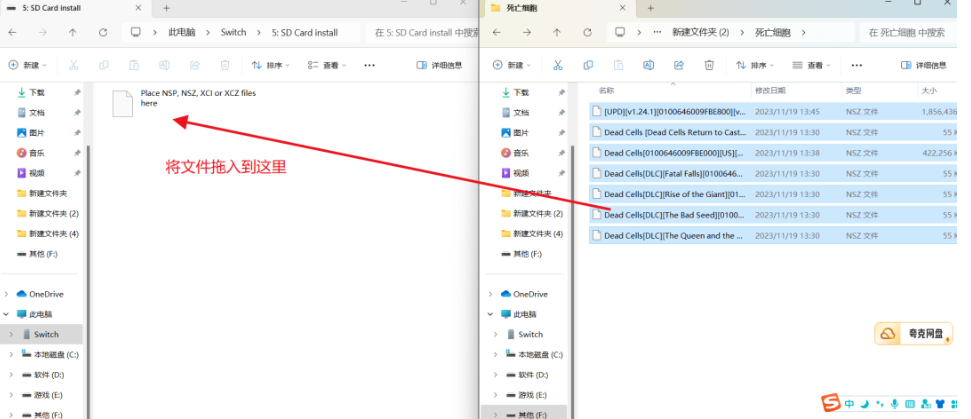The height and width of the screenshot is (419, 971).
Task: Click Sogou input method S icon
Action: 831,403
